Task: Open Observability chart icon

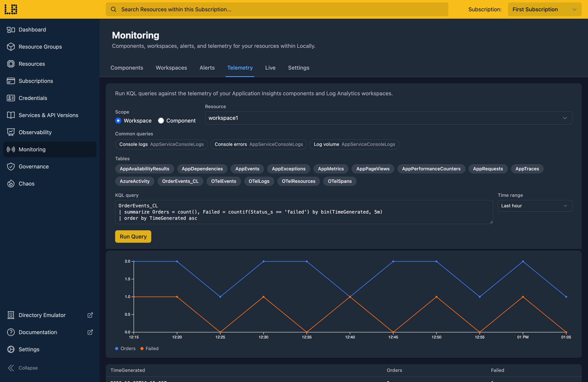Action: tap(11, 132)
